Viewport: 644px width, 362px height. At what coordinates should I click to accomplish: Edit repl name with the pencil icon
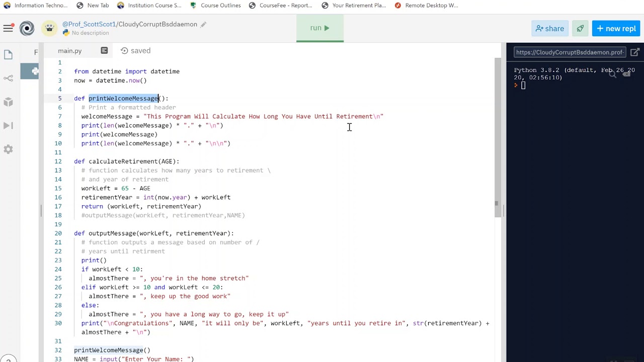[x=203, y=24]
